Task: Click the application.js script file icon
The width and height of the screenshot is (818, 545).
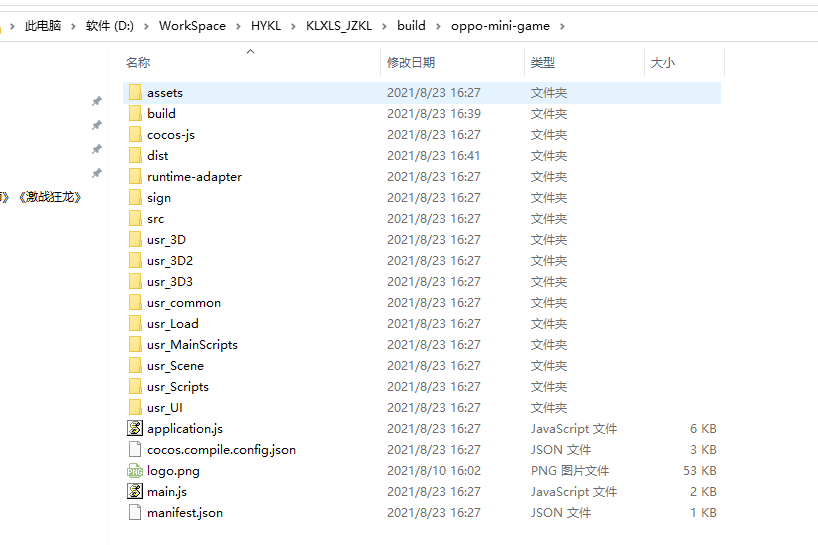Action: [x=135, y=428]
